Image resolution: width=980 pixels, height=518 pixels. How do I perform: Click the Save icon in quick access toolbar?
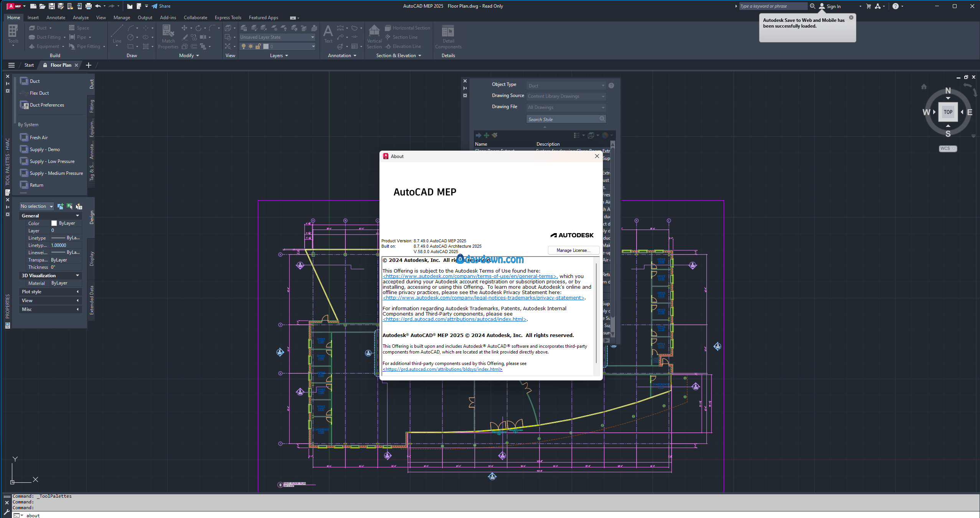click(51, 6)
